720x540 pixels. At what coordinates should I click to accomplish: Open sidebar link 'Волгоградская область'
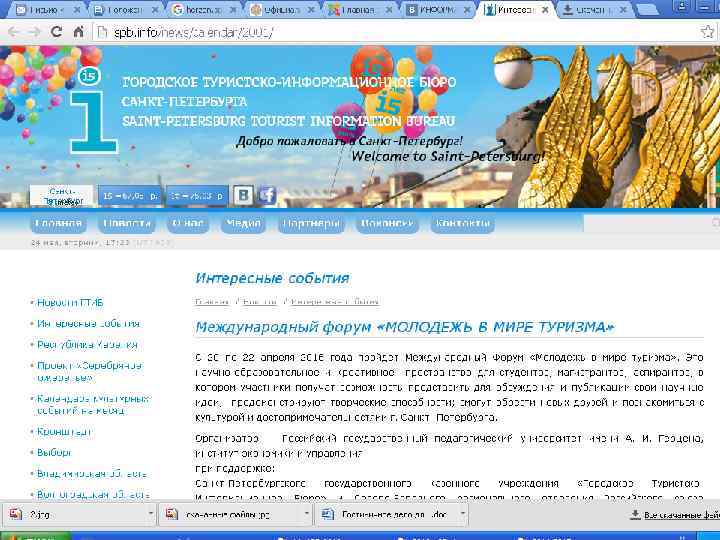point(94,495)
